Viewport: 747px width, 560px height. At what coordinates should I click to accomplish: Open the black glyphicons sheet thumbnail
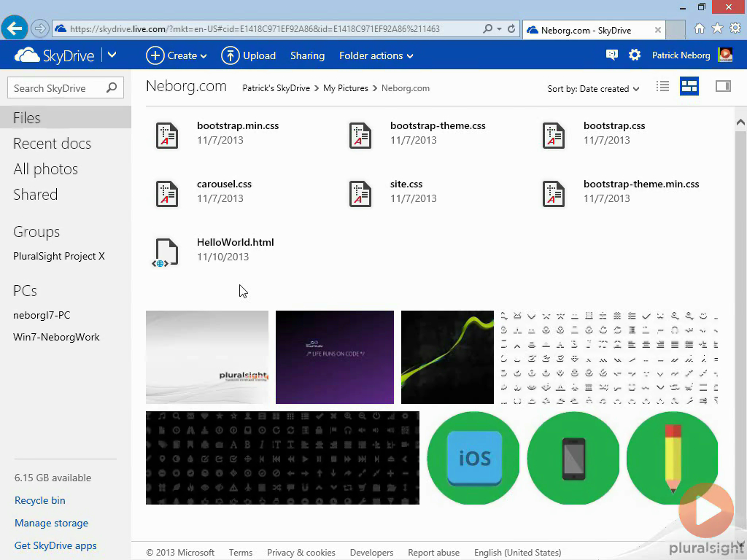(x=282, y=458)
